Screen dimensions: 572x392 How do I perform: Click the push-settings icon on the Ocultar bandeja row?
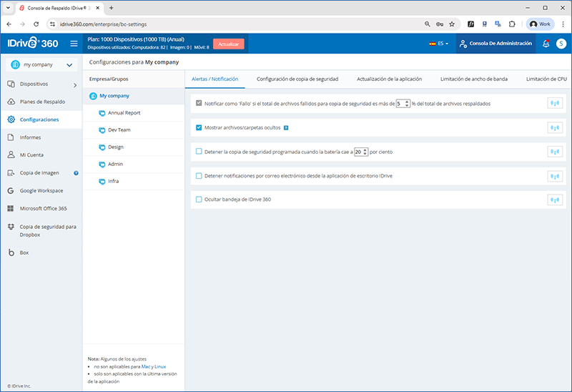[555, 200]
